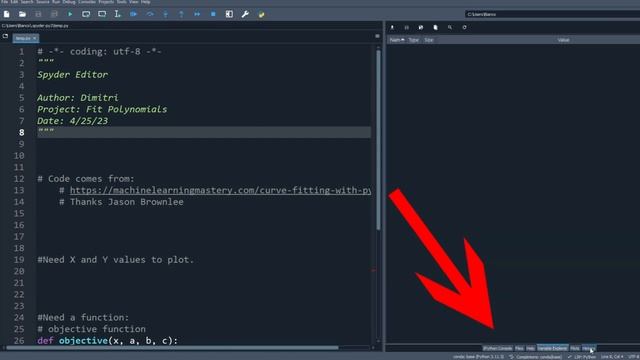The image size is (640, 360).
Task: Place cursor on 'def objective' line
Action: pos(108,340)
